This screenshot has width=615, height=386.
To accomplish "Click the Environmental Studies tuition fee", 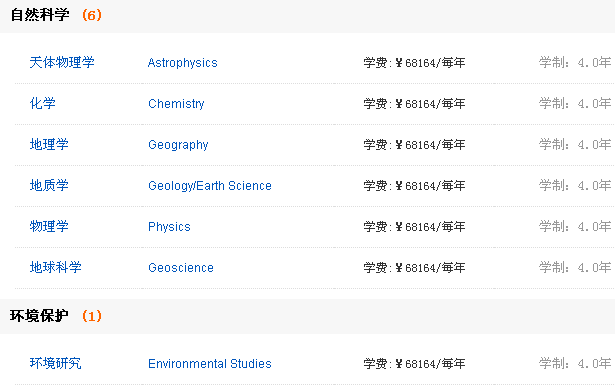I will (414, 364).
